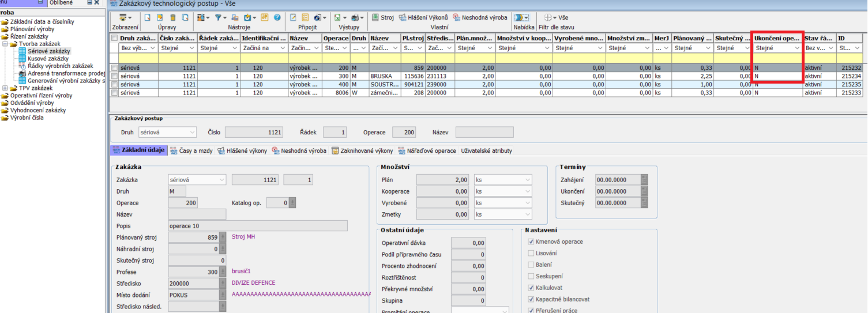The height and width of the screenshot is (313, 868).
Task: Click the filter funnel icon in Nástroje
Action: 219,18
